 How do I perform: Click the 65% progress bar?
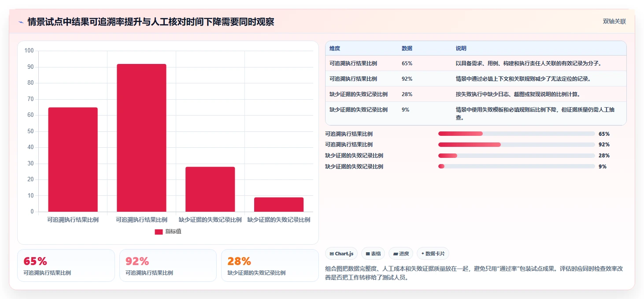[516, 134]
